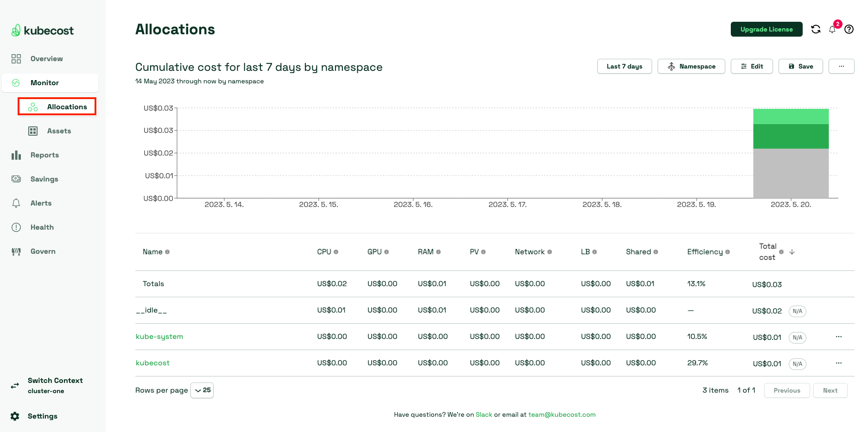Sort by Total cost descending arrow
This screenshot has width=868, height=432.
point(792,252)
